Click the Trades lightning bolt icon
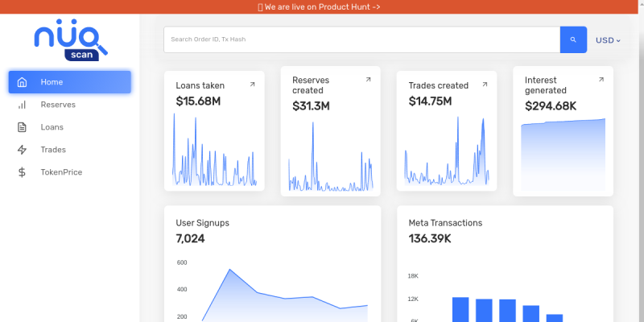Viewport: 644px width, 322px height. (x=23, y=150)
